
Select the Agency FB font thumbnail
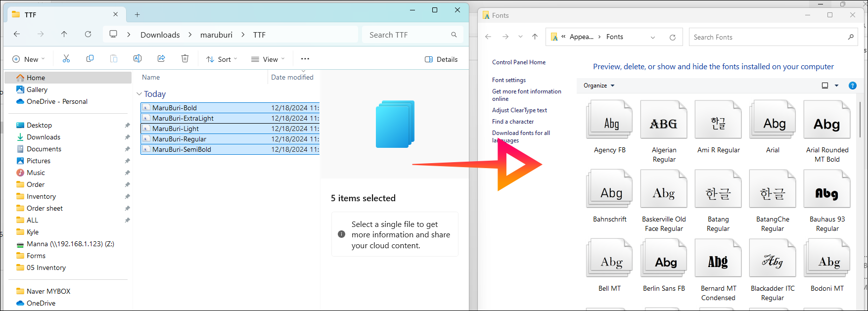coord(609,119)
